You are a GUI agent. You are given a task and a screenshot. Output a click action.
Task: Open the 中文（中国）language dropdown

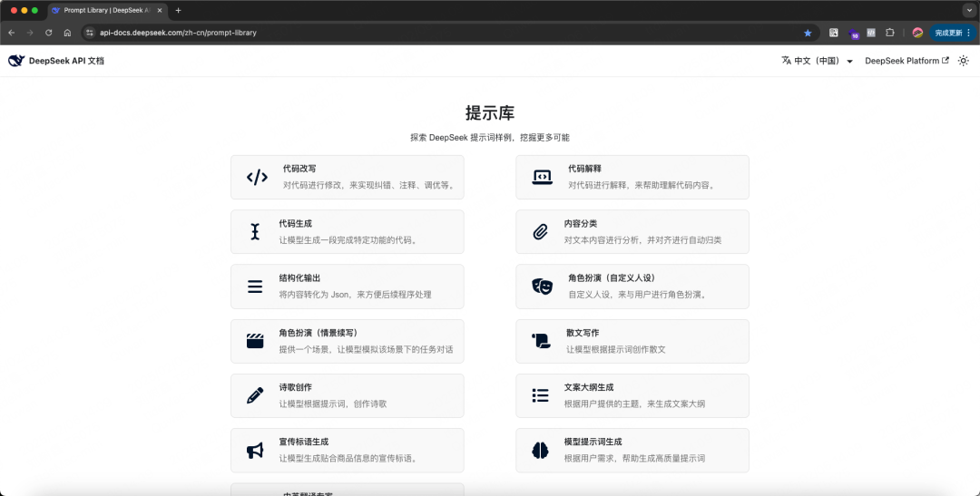(818, 61)
